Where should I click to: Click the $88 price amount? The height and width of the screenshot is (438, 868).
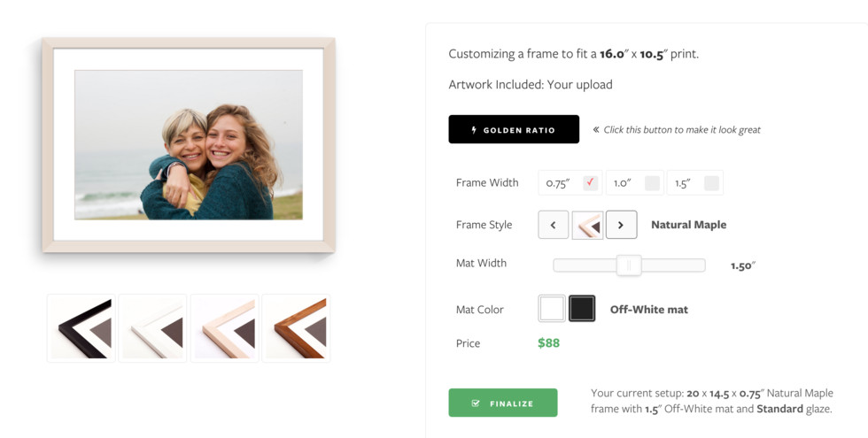548,343
